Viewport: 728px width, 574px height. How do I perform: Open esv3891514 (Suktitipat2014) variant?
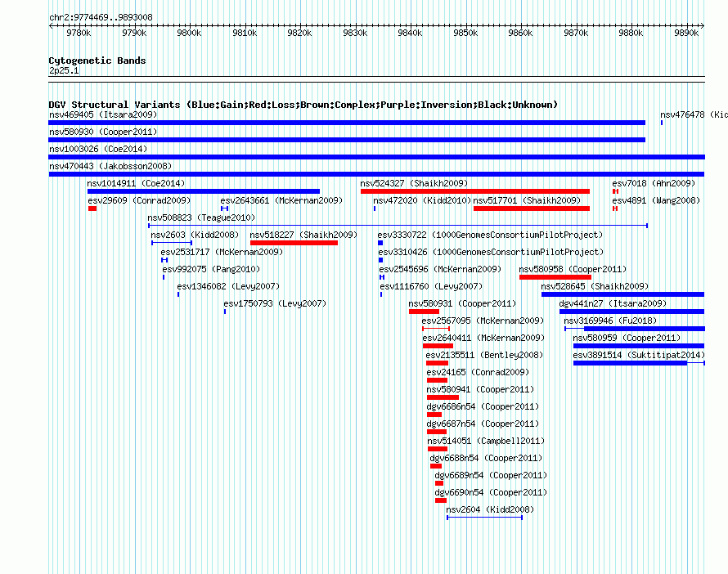(x=639, y=355)
